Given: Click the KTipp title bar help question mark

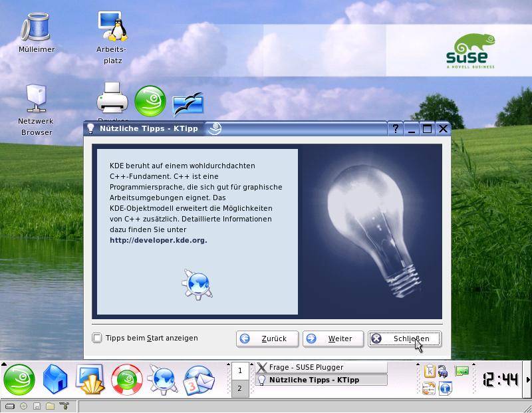Looking at the screenshot, I should 396,128.
